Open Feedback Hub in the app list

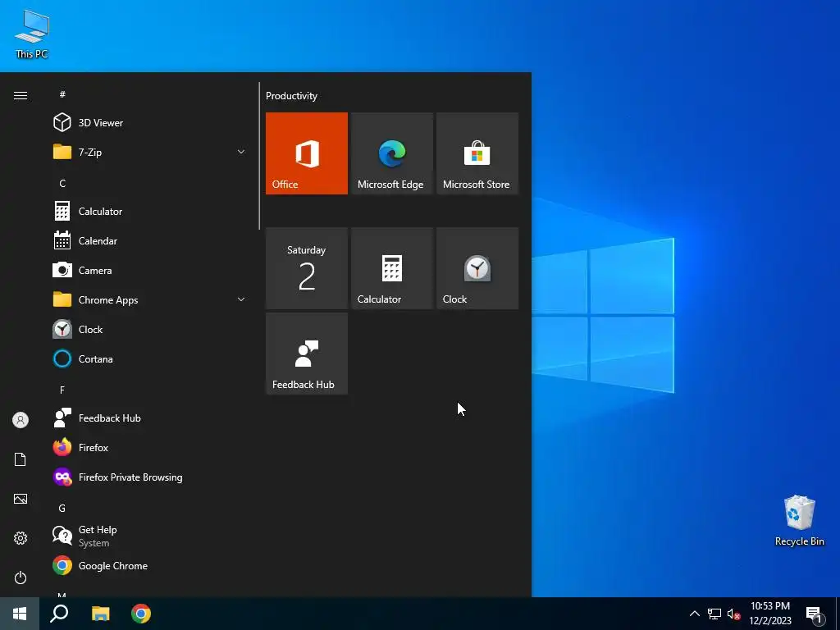point(149,418)
